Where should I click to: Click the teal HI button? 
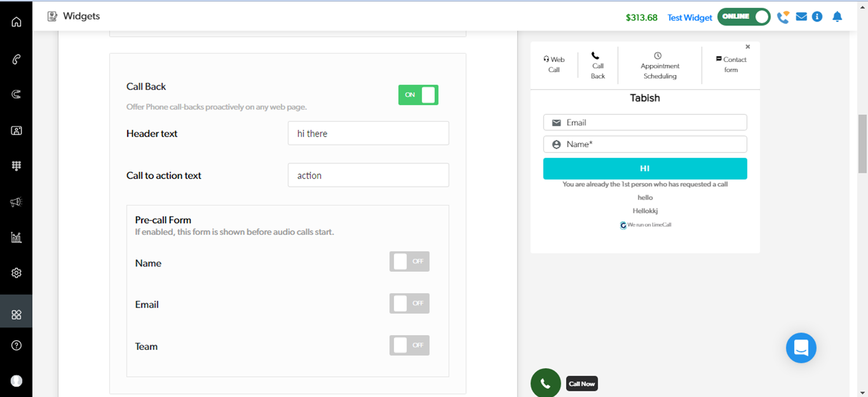(x=645, y=169)
